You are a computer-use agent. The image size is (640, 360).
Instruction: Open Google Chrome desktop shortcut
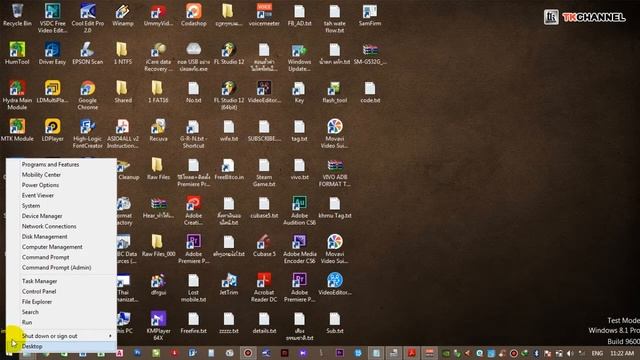pos(88,95)
